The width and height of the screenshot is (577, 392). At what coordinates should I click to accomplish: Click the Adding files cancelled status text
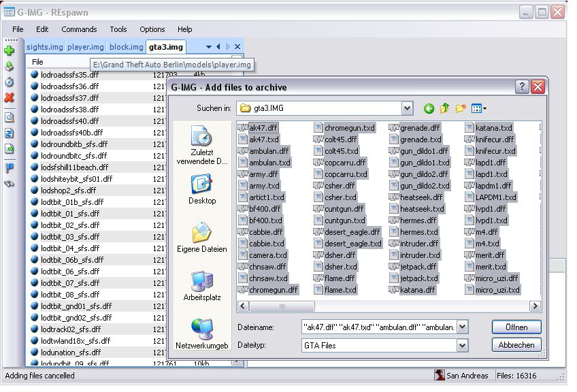coord(39,376)
